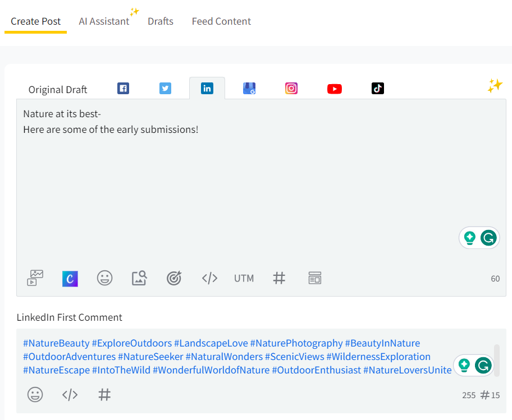The image size is (512, 420).
Task: Click inside the LinkedIn First Comment field
Action: 236,357
